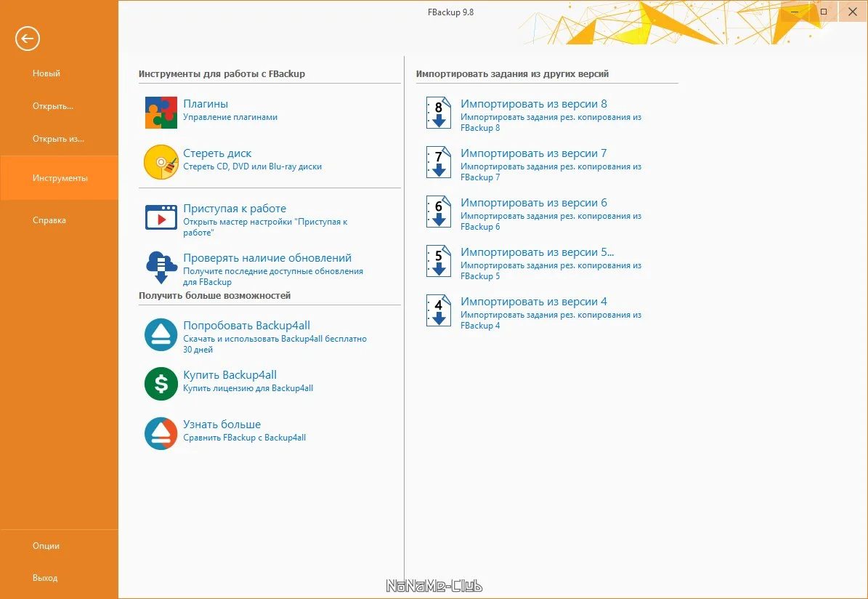Click the Импортировать из версии 5... link
This screenshot has height=599, width=868.
coord(537,252)
